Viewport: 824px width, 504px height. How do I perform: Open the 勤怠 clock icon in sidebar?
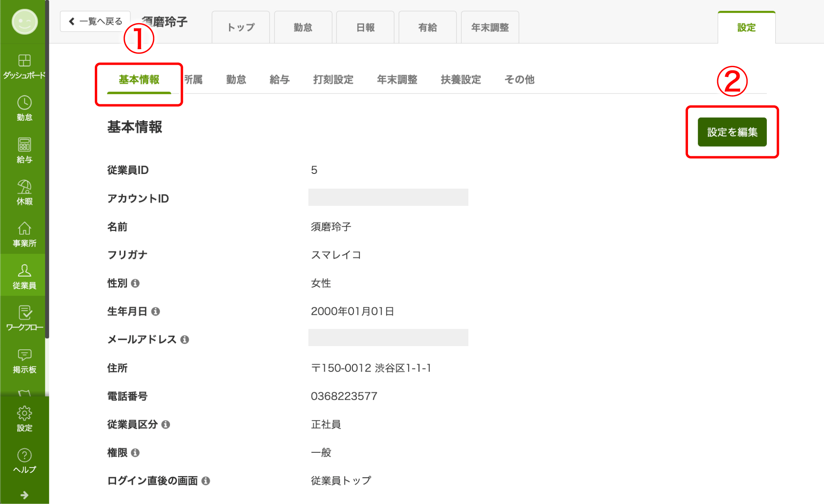(24, 103)
